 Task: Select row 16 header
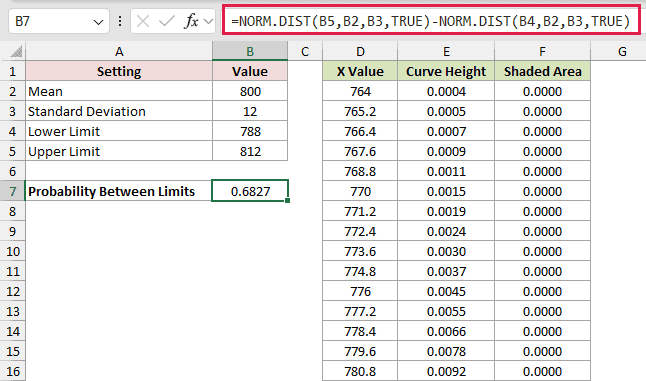coord(12,371)
